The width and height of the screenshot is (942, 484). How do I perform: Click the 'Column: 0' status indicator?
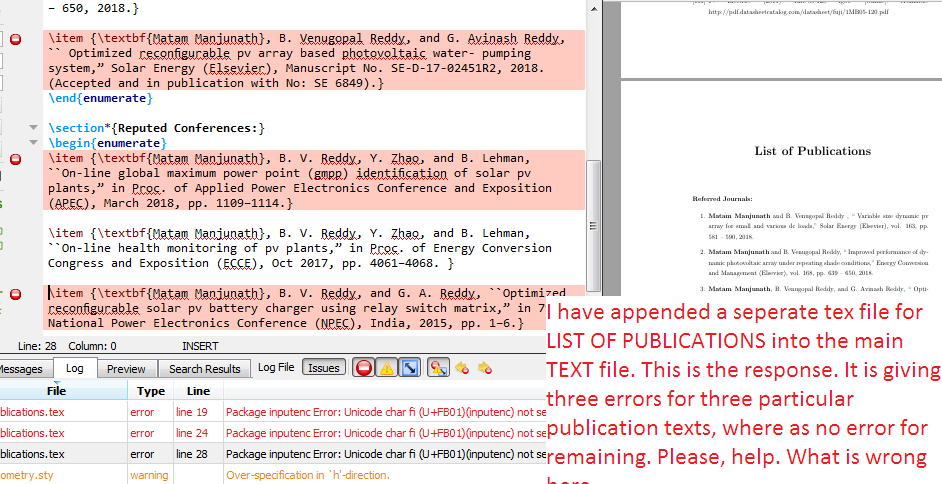click(x=93, y=346)
